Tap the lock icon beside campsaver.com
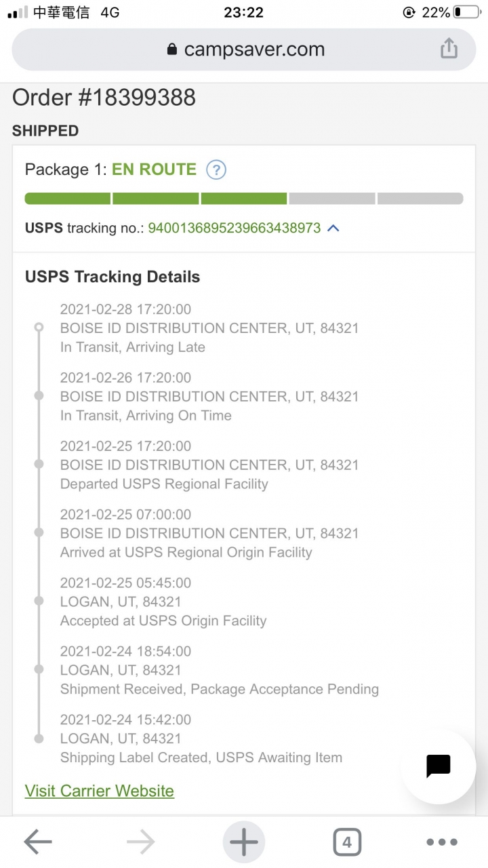 point(171,50)
